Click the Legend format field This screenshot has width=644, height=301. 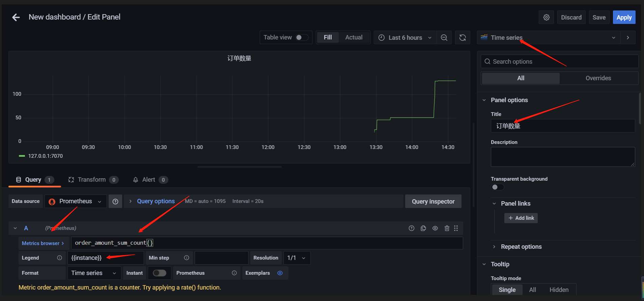[x=106, y=258]
